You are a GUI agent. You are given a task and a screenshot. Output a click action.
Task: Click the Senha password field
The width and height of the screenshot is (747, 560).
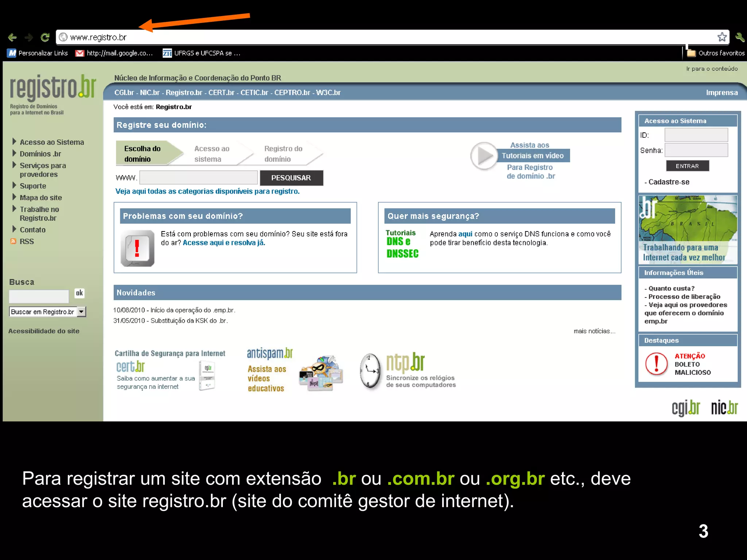point(696,150)
